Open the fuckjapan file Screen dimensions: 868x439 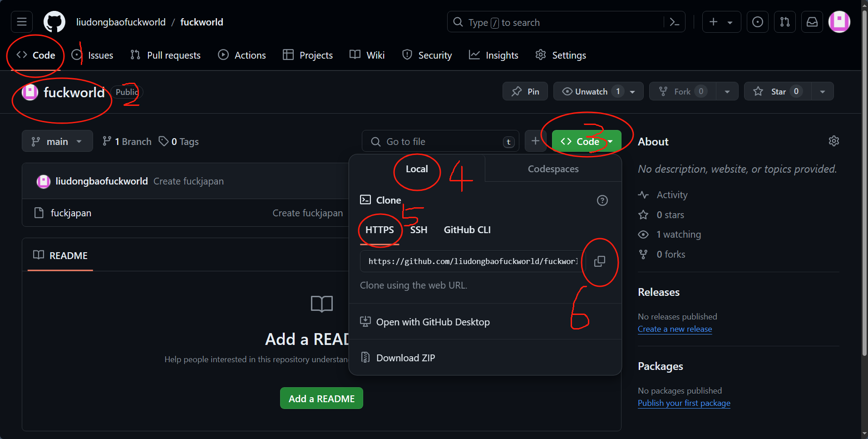point(71,213)
